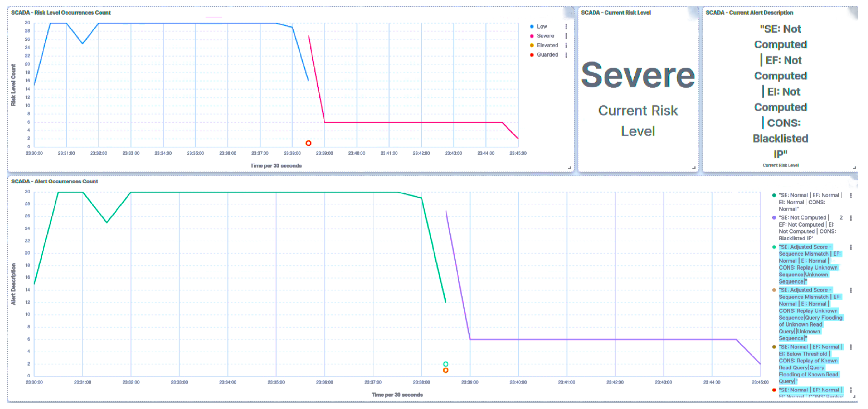Open options menu for Severe legend item

coord(566,36)
